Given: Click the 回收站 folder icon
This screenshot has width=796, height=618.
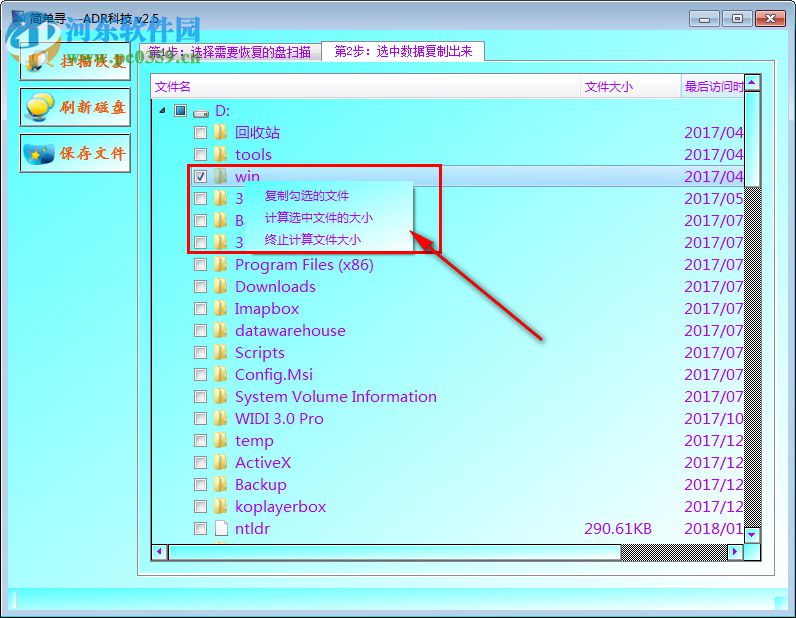Looking at the screenshot, I should point(221,133).
